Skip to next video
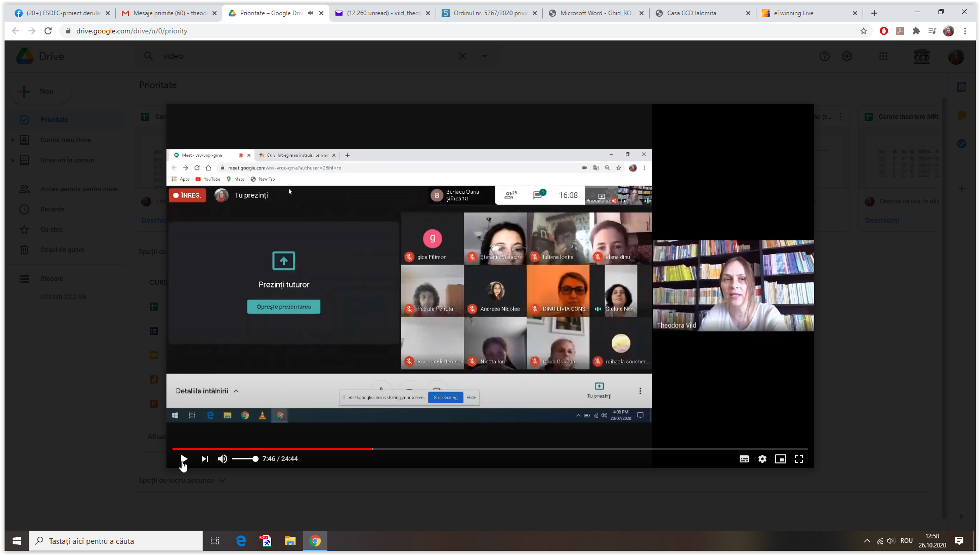 204,459
